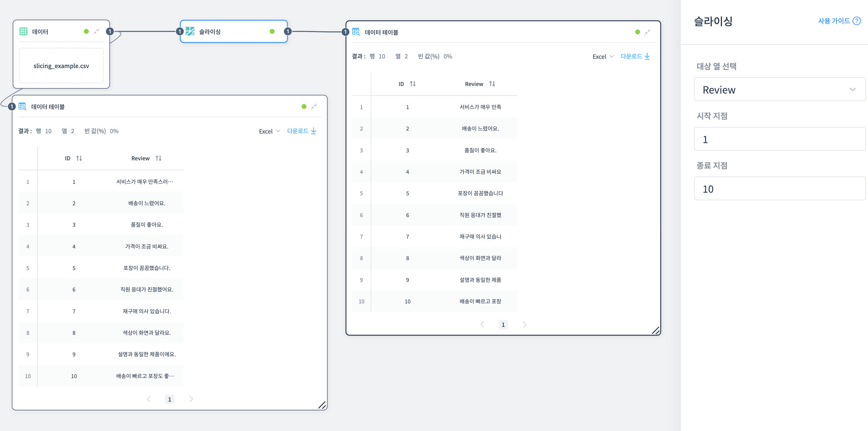
Task: Open Excel format dropdown in left table
Action: coord(269,131)
